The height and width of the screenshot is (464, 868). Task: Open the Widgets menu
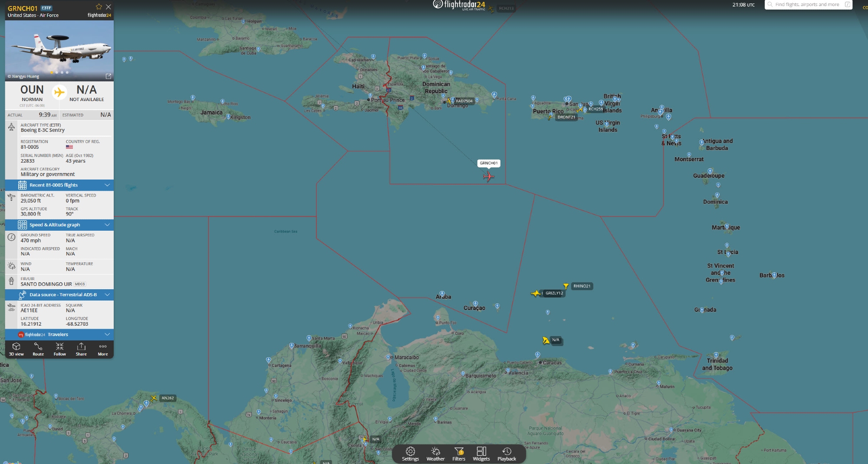coord(481,454)
